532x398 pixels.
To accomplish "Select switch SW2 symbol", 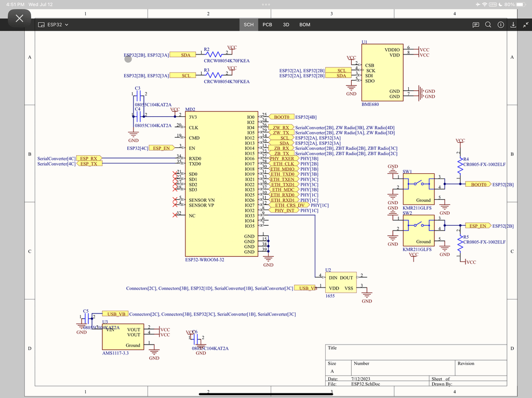I will click(419, 230).
